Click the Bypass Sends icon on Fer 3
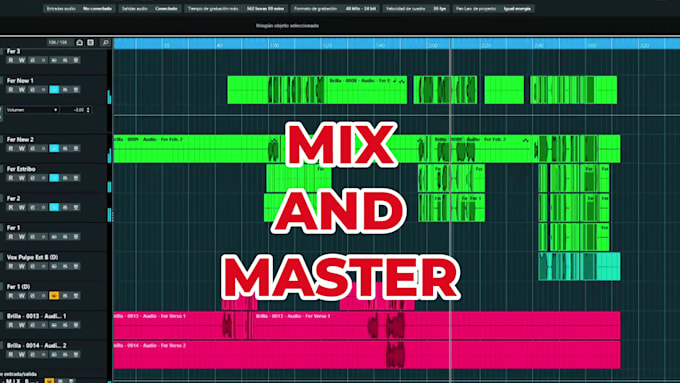This screenshot has height=383, width=680. [76, 60]
